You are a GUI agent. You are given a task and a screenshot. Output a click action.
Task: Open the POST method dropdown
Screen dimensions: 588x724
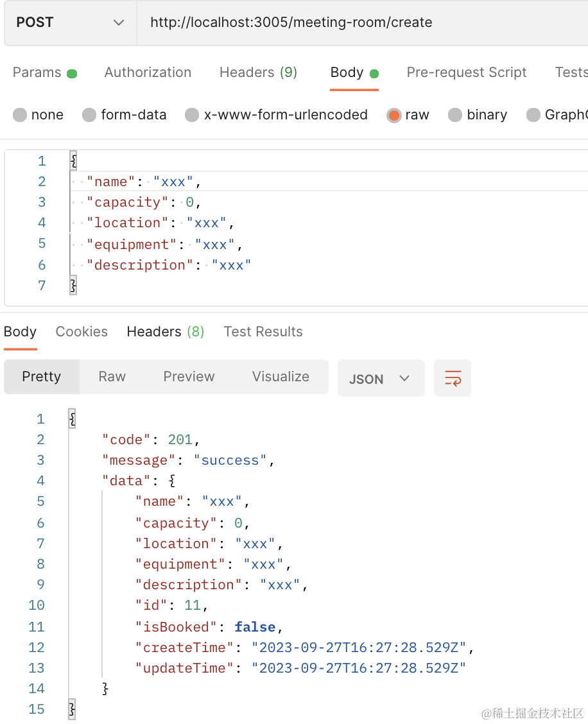pos(70,22)
